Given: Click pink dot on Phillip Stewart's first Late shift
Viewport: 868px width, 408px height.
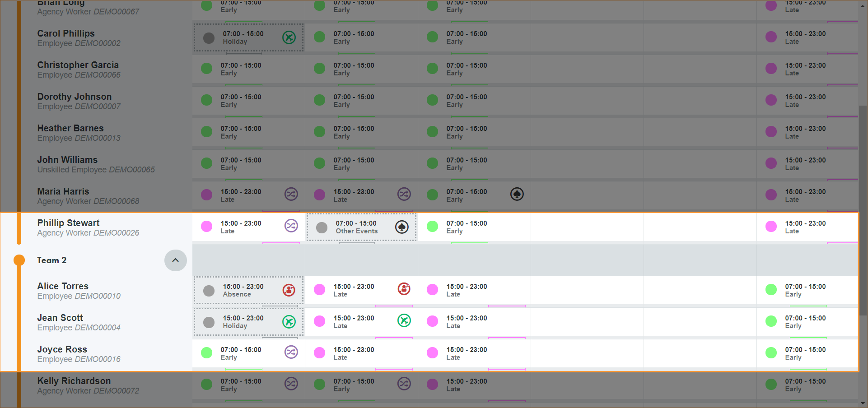Looking at the screenshot, I should point(206,227).
